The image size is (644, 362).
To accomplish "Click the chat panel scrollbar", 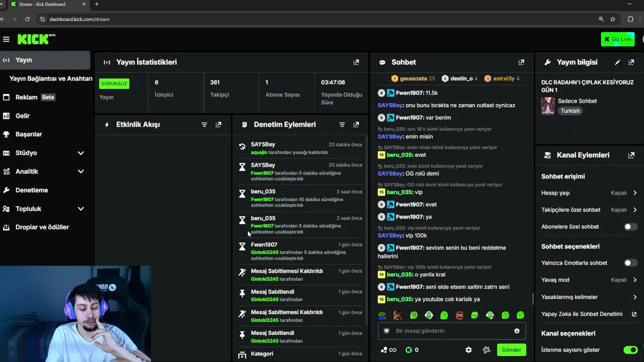I will coord(533,299).
